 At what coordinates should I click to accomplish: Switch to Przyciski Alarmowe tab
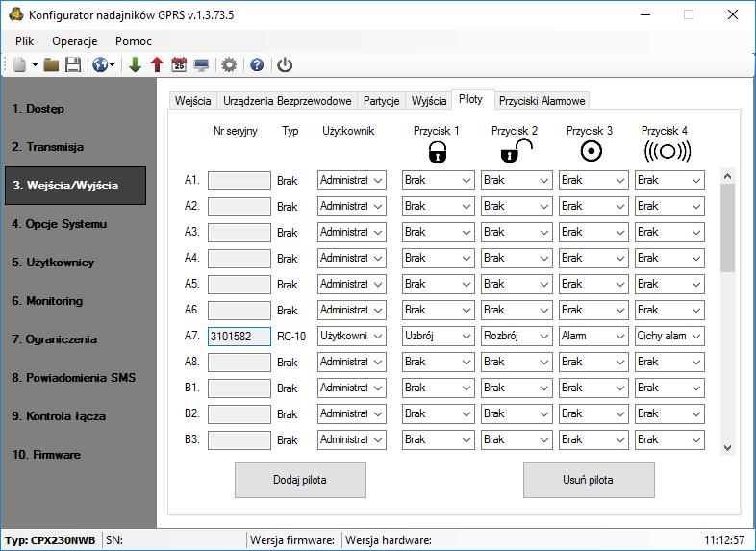coord(542,101)
